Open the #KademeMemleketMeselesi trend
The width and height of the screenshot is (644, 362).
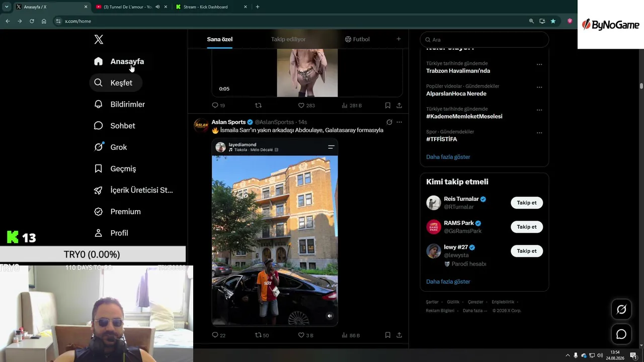464,116
